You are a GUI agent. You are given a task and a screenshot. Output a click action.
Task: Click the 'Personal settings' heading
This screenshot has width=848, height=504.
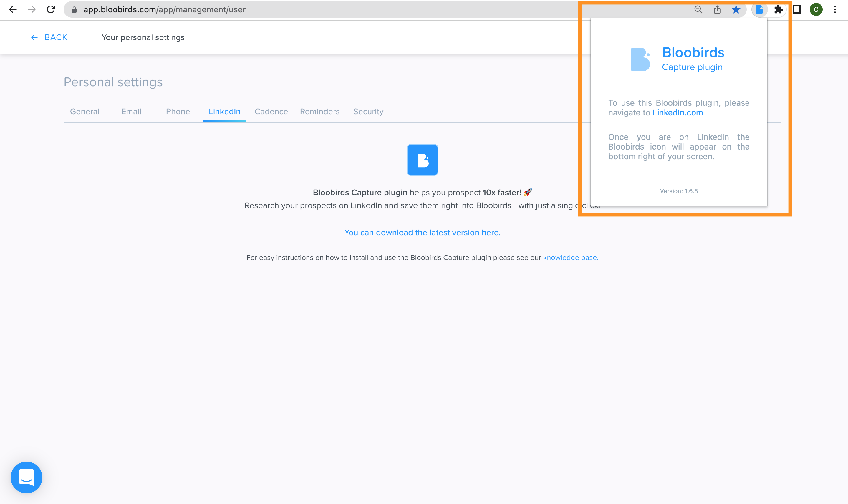113,82
